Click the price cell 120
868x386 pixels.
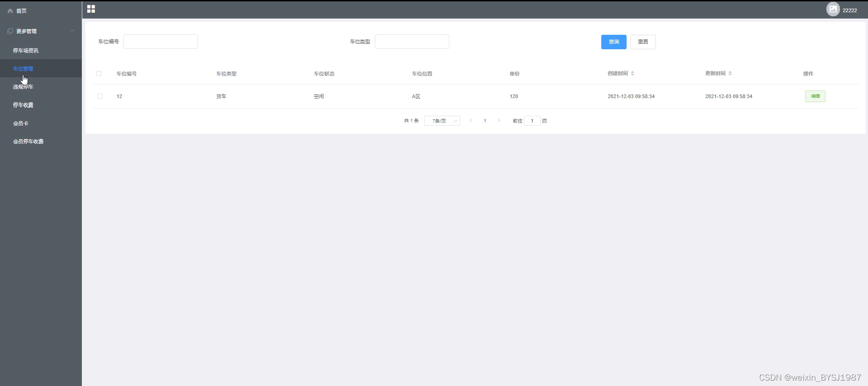point(514,96)
